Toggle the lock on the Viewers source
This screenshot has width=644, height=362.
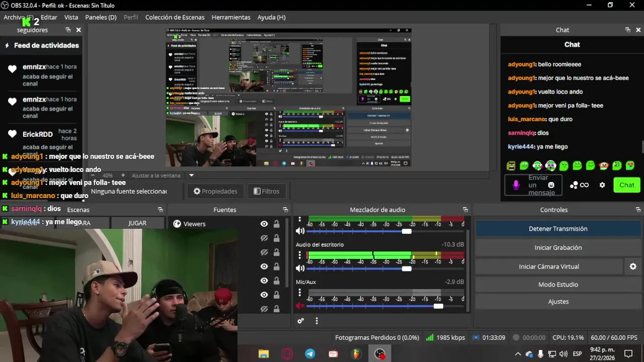point(276,224)
